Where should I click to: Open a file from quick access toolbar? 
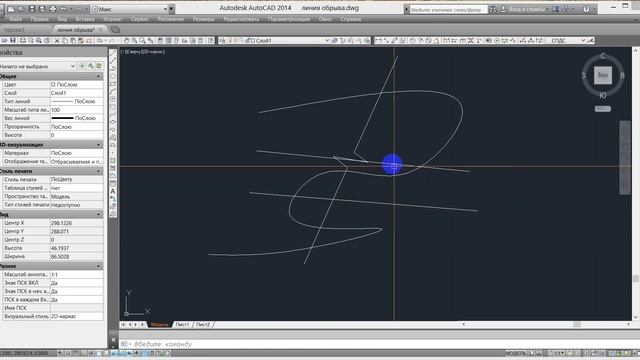tap(21, 9)
